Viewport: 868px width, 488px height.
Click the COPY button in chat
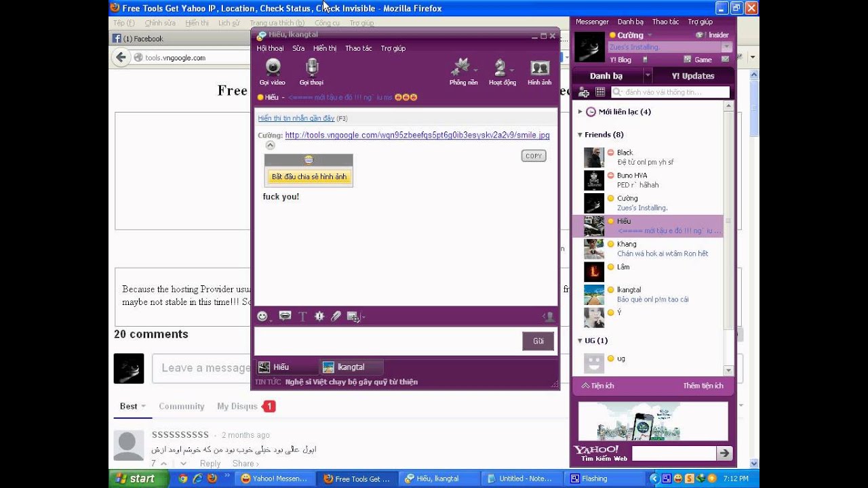coord(534,156)
